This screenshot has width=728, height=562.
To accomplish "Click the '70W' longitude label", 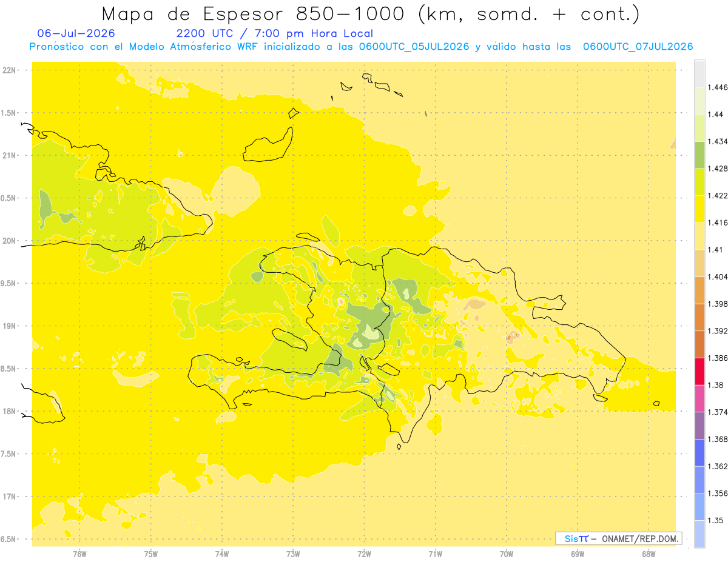I will pos(507,554).
